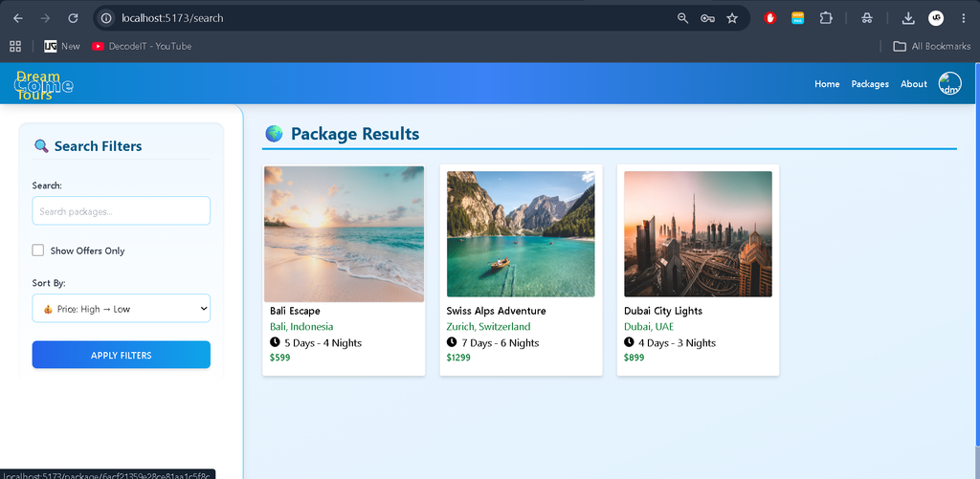Click the zoom magnifier icon in address bar

click(x=682, y=18)
